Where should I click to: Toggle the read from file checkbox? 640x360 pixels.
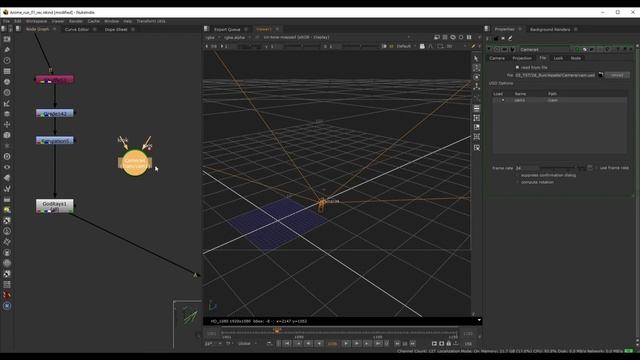click(x=518, y=67)
